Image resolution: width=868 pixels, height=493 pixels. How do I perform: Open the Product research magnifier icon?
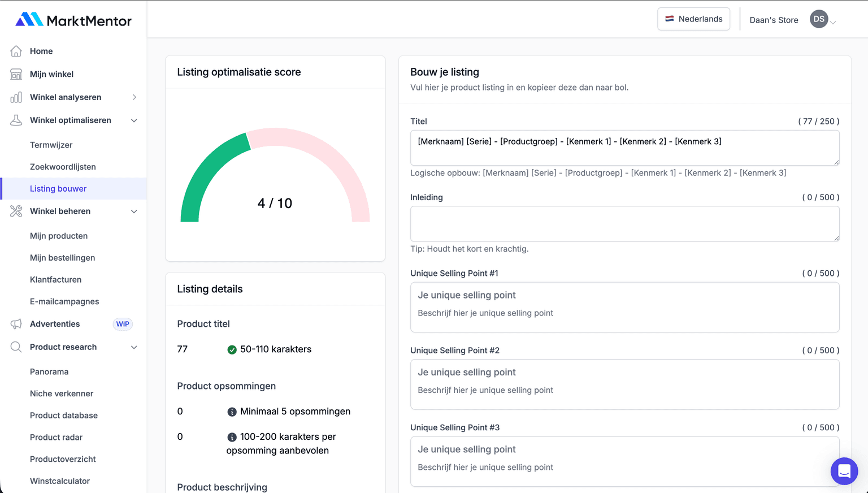(16, 347)
